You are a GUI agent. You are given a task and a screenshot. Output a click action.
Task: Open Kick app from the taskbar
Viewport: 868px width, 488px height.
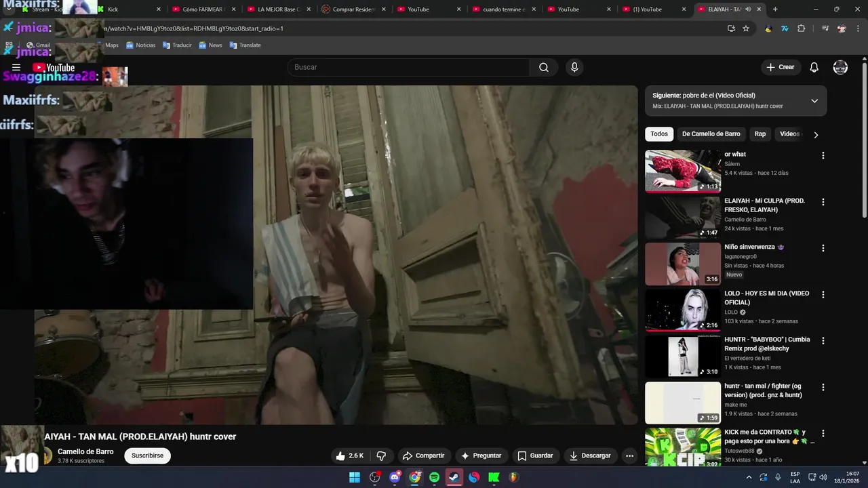pos(494,477)
